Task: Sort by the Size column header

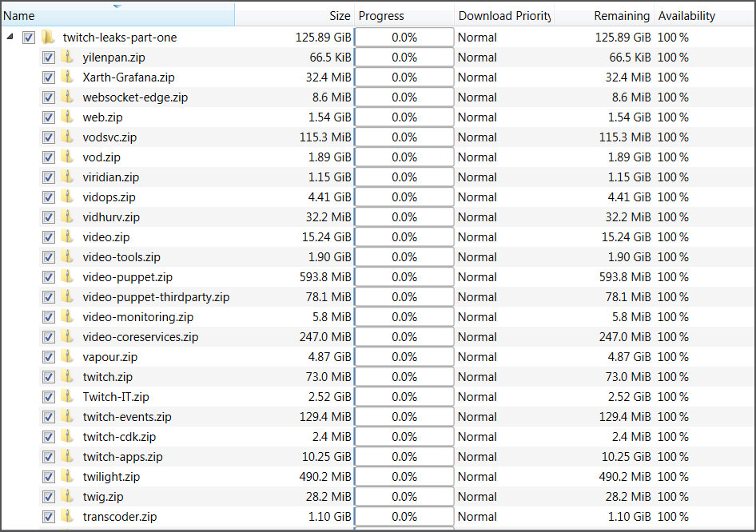Action: click(x=295, y=15)
